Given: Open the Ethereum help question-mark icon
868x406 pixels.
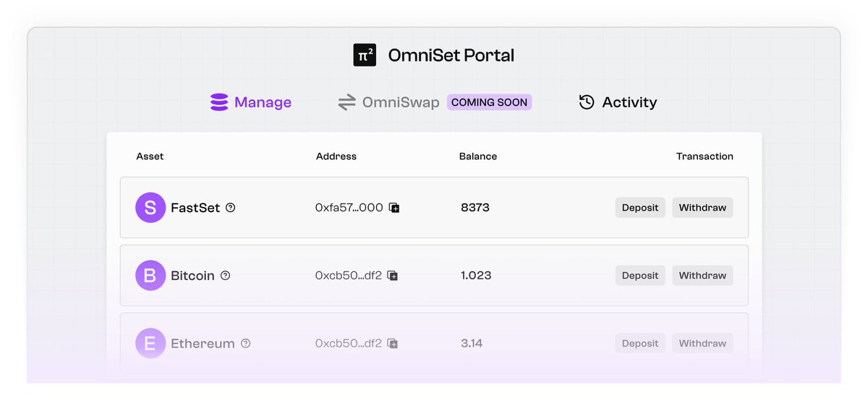Looking at the screenshot, I should click(245, 344).
